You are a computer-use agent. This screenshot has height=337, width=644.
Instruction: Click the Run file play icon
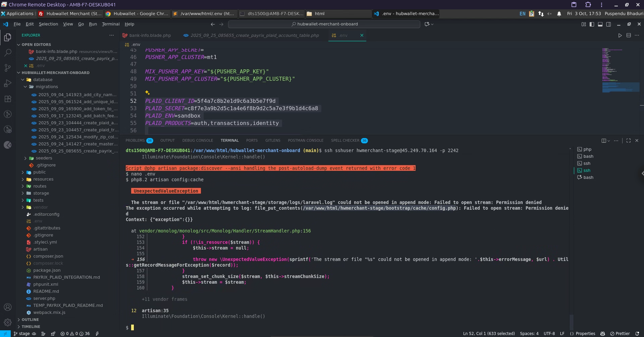[620, 36]
